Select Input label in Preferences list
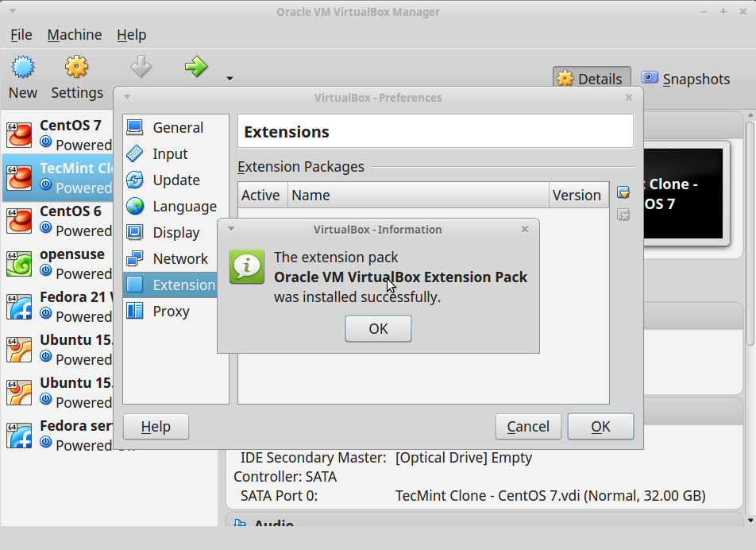 pyautogui.click(x=170, y=154)
